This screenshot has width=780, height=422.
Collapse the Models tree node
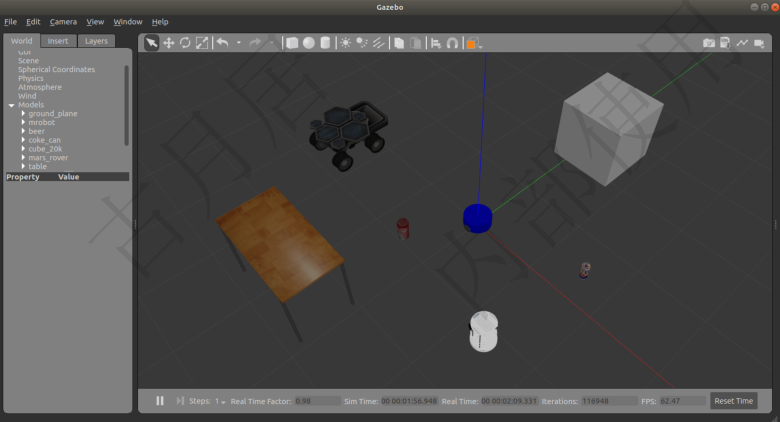(x=11, y=105)
